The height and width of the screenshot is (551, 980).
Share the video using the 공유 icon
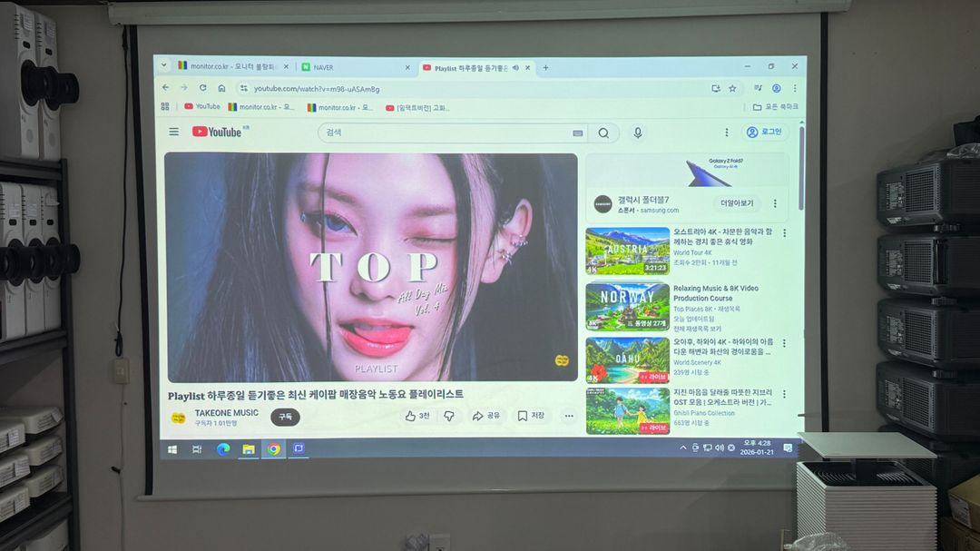pyautogui.click(x=484, y=416)
